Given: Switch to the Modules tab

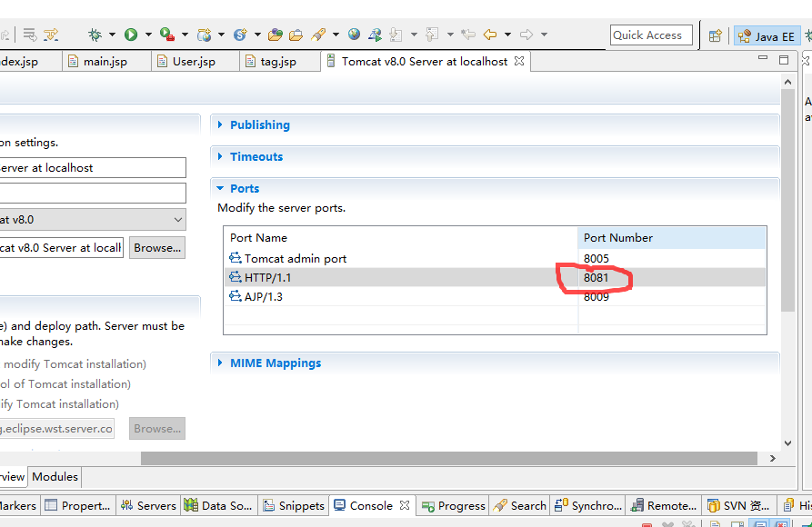Looking at the screenshot, I should 55,477.
